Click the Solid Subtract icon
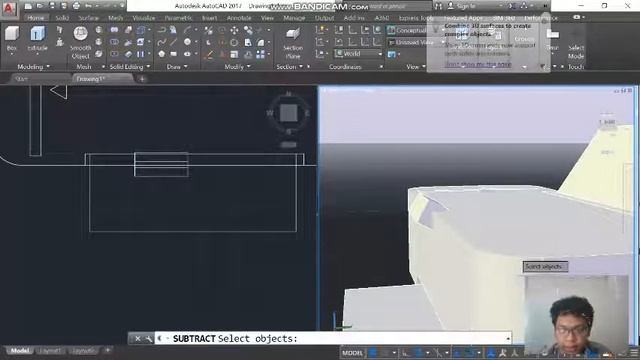The height and width of the screenshot is (360, 640). 114,42
